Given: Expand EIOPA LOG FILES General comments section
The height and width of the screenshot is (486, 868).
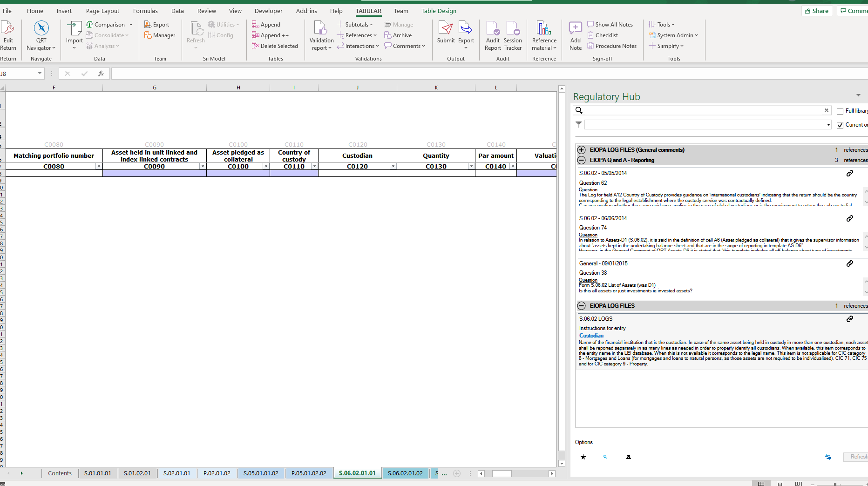Looking at the screenshot, I should click(582, 150).
